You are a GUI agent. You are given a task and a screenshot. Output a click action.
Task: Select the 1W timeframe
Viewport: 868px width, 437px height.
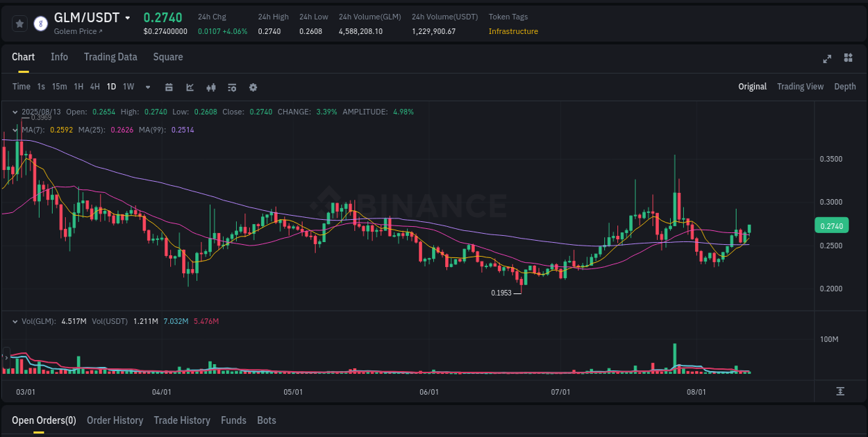click(128, 87)
